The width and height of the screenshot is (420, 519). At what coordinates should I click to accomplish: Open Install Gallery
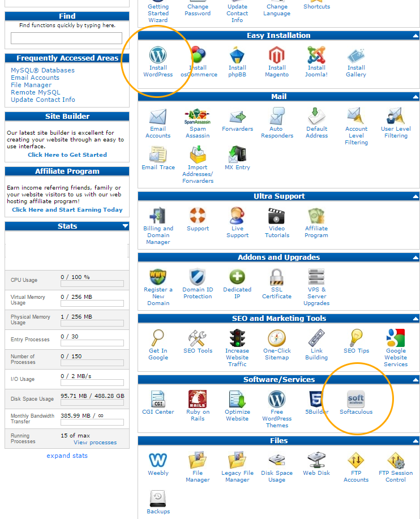[x=356, y=55]
